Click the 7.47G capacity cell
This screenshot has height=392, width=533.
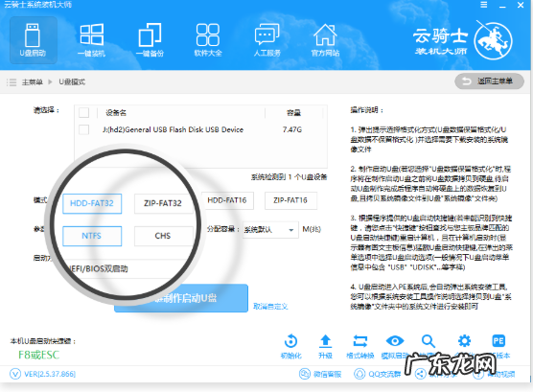pos(292,129)
